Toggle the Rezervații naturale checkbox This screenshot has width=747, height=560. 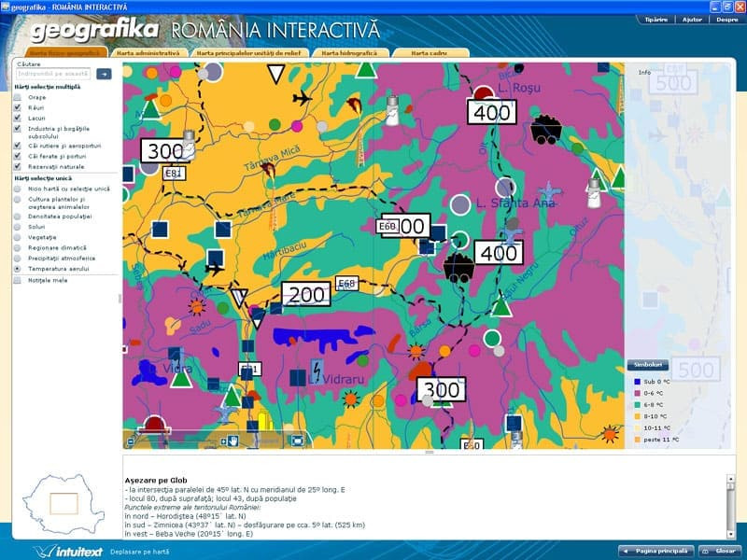tap(18, 166)
